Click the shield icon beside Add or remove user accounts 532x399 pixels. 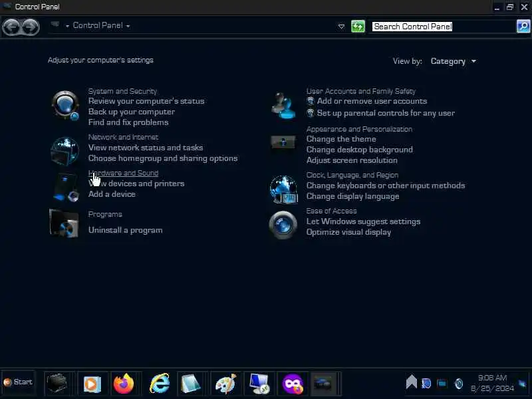tap(311, 101)
